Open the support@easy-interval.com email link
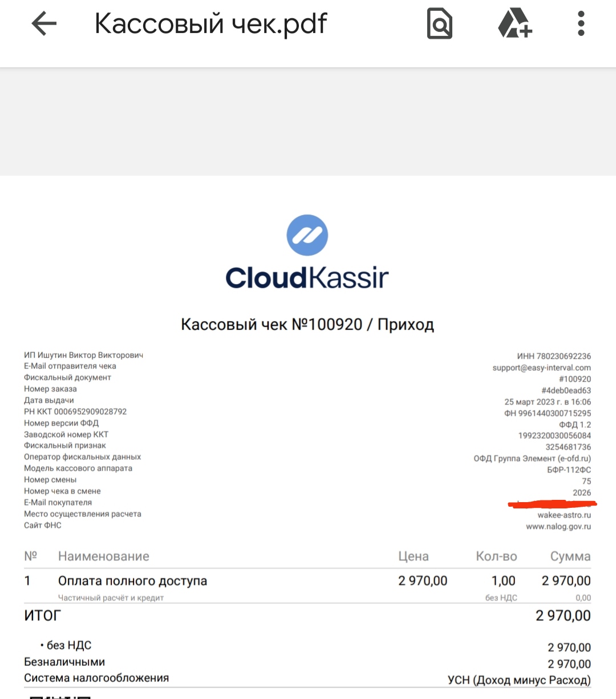Image resolution: width=616 pixels, height=699 pixels. pyautogui.click(x=541, y=368)
